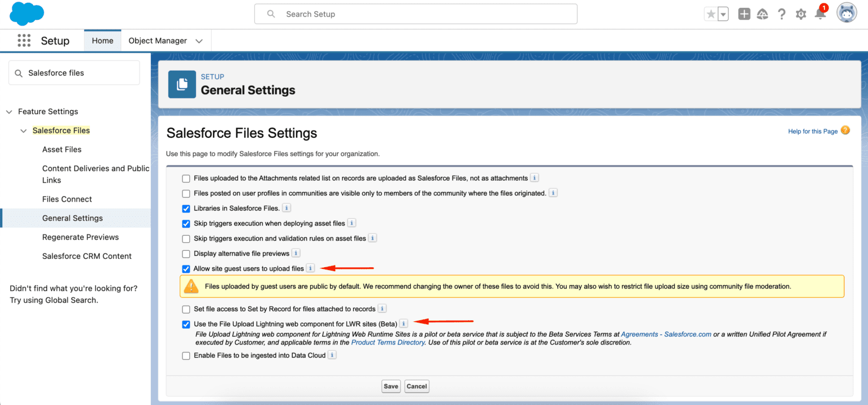Collapse the Salesforce Files tree section
This screenshot has height=405, width=868.
(23, 130)
